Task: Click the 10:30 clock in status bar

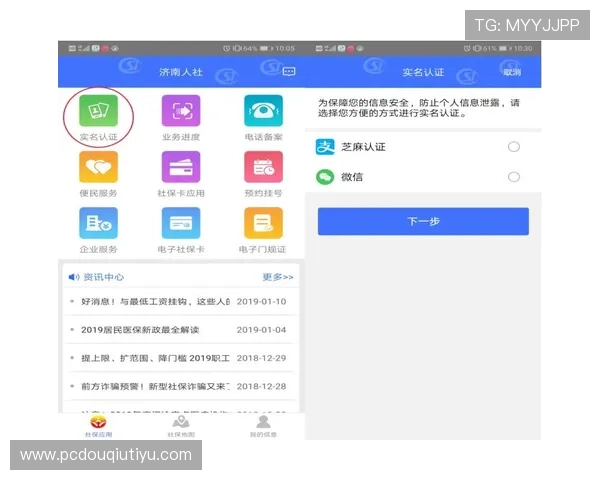Action: [x=523, y=49]
